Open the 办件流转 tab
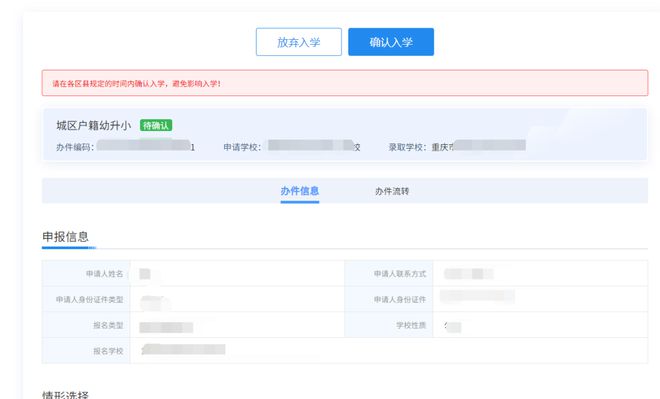 [x=392, y=191]
